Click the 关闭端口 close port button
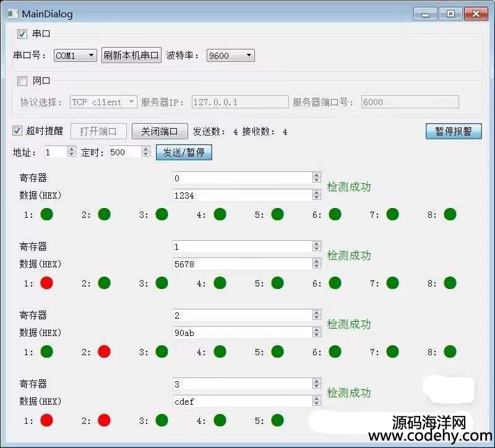495x448 pixels. [x=160, y=131]
